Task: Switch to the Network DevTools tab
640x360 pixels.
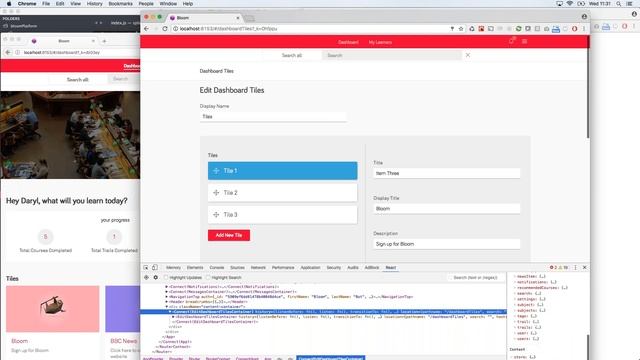Action: (x=258, y=268)
